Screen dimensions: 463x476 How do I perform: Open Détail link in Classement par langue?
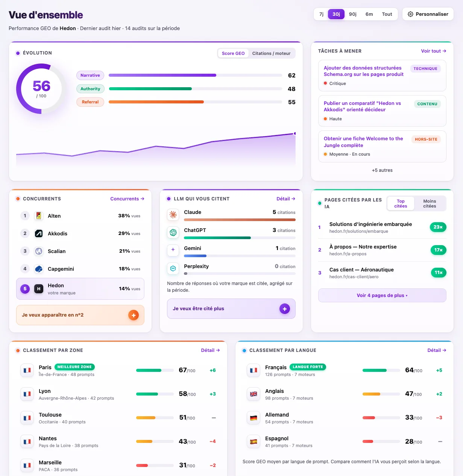coord(437,350)
